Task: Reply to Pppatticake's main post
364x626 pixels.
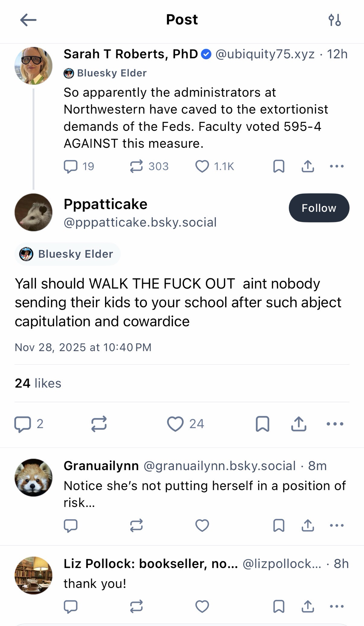Action: 23,424
